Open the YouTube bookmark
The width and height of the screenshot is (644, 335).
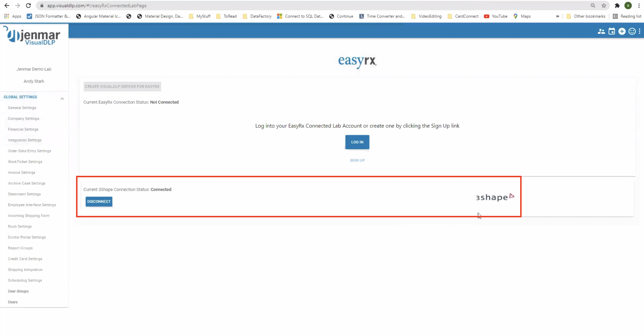(496, 16)
